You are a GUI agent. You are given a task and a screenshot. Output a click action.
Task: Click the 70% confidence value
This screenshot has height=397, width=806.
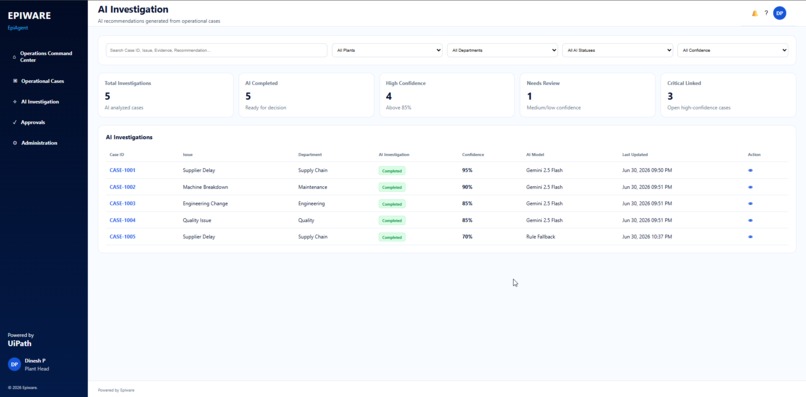pyautogui.click(x=467, y=237)
